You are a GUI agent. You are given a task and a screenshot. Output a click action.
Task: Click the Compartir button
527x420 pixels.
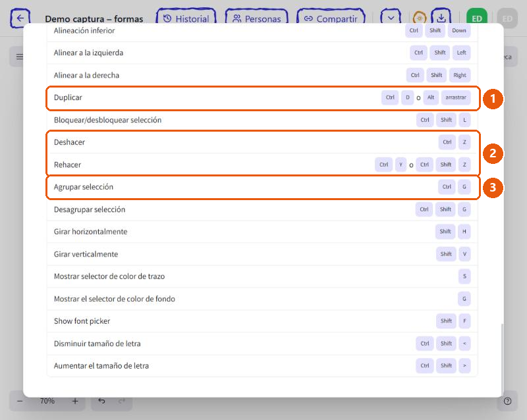[331, 18]
